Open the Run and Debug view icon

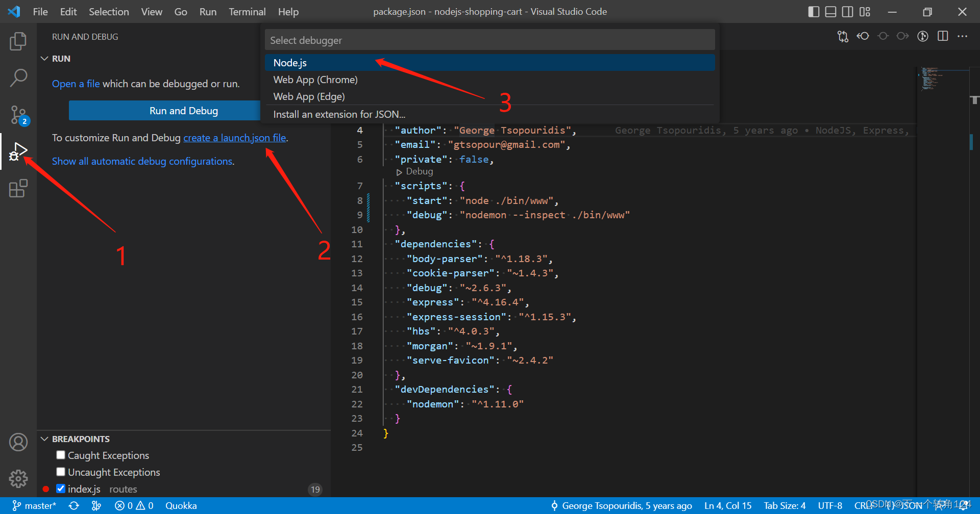[18, 152]
